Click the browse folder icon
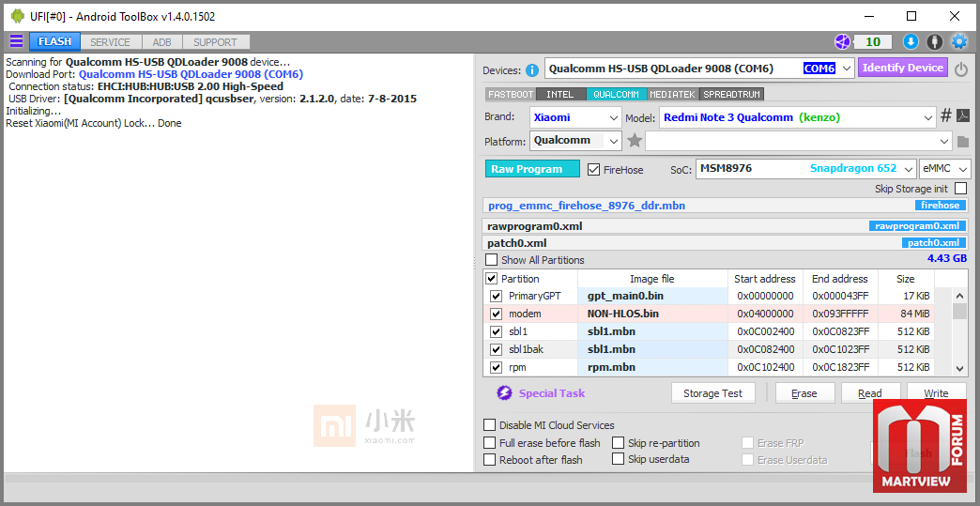 (x=962, y=141)
